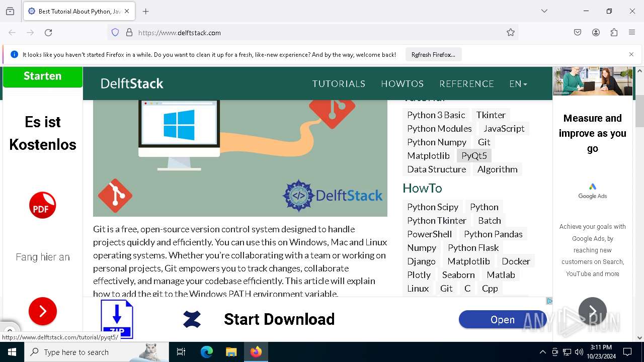Screen dimensions: 644x362
Task: Open the Algorithm tutorial tag
Action: coord(498,169)
